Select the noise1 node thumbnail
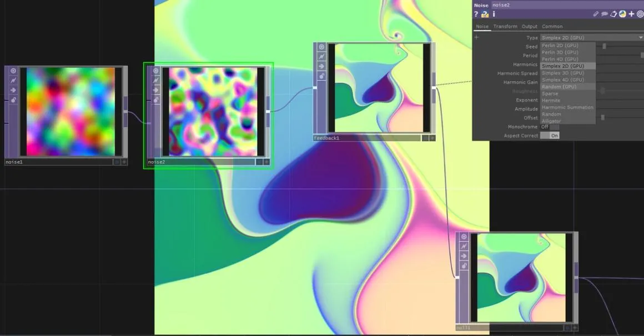The height and width of the screenshot is (336, 644). (x=71, y=112)
